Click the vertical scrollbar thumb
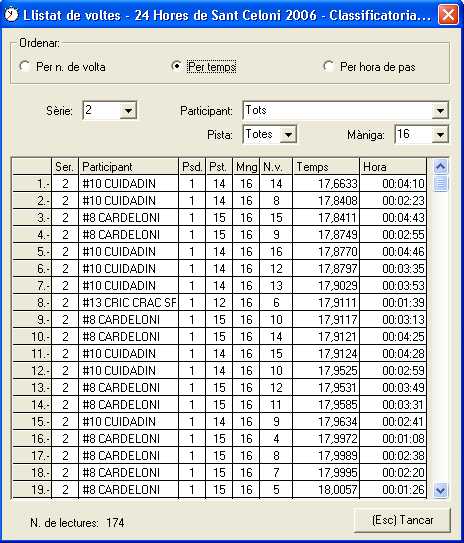The image size is (464, 543). coord(440,183)
